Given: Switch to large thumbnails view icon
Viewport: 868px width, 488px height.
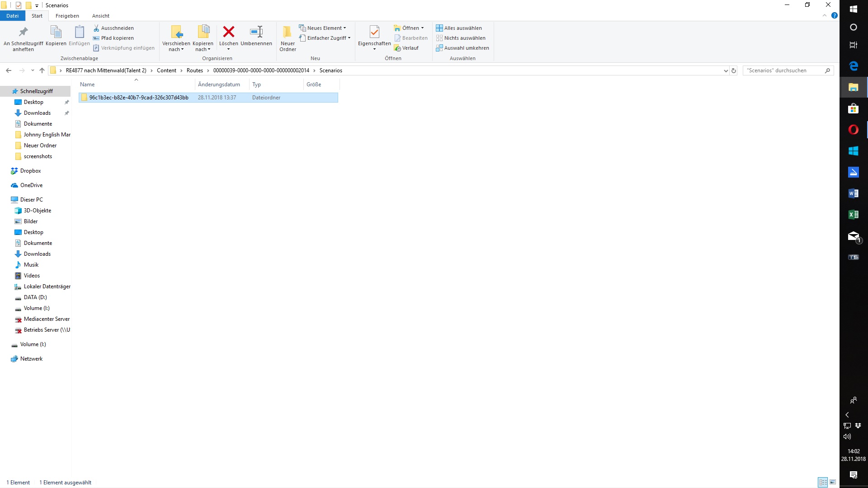Looking at the screenshot, I should (833, 482).
